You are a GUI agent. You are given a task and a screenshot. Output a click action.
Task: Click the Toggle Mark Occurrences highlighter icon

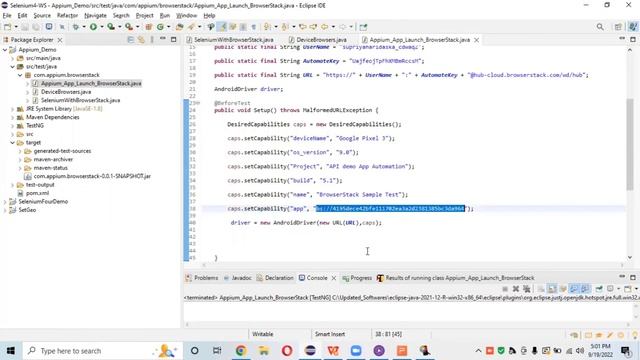click(x=222, y=27)
